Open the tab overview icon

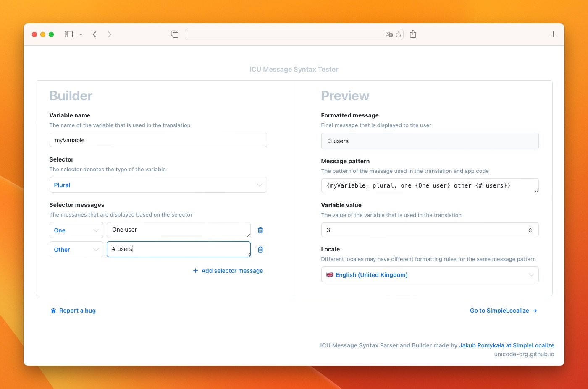tap(175, 34)
